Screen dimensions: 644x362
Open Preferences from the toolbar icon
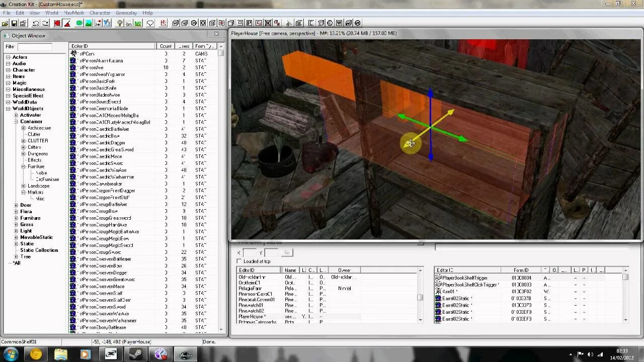[23, 23]
